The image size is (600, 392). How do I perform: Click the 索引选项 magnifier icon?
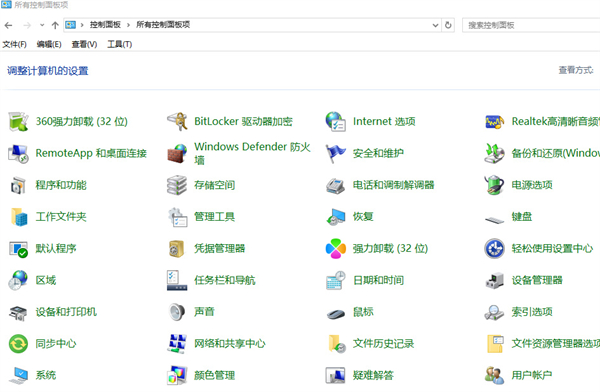tap(494, 312)
